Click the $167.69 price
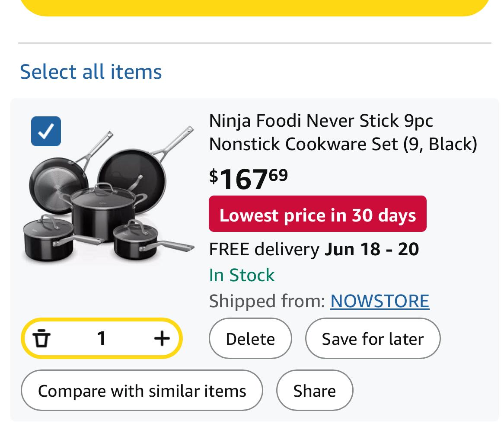 click(x=248, y=179)
